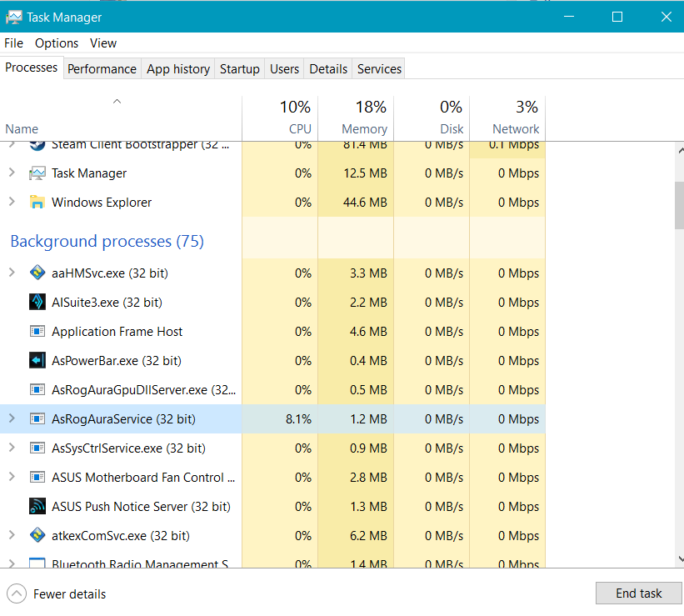684x616 pixels.
Task: Select the Windows Explorer folder icon
Action: [37, 202]
